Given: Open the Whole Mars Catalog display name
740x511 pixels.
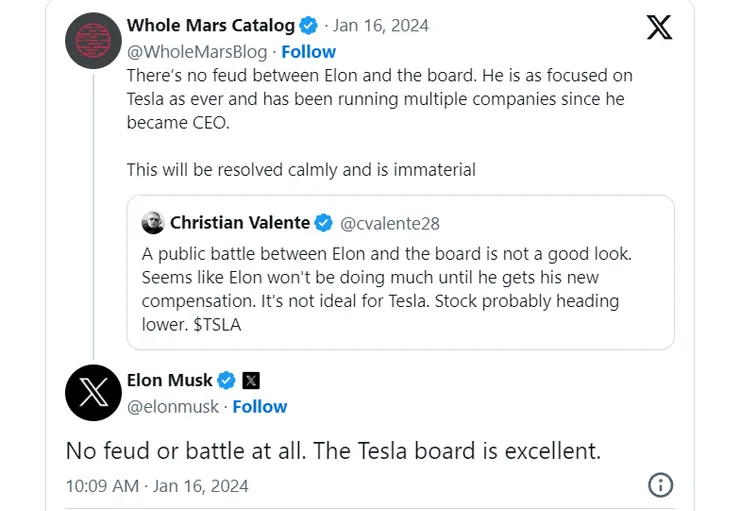Looking at the screenshot, I should (211, 26).
